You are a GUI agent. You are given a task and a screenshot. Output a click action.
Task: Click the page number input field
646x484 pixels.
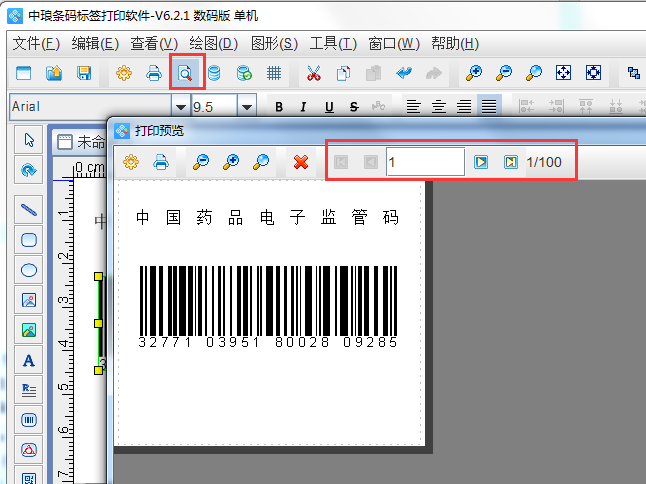tap(425, 162)
